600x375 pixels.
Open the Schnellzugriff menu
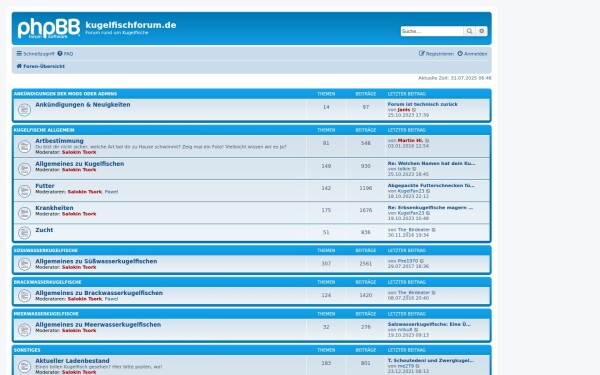click(35, 54)
